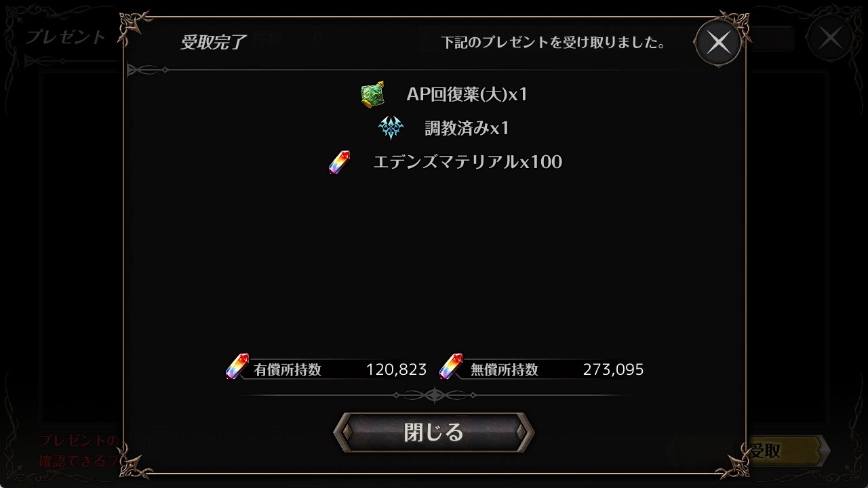Click the 無償所持数 label
868x488 pixels.
click(505, 370)
